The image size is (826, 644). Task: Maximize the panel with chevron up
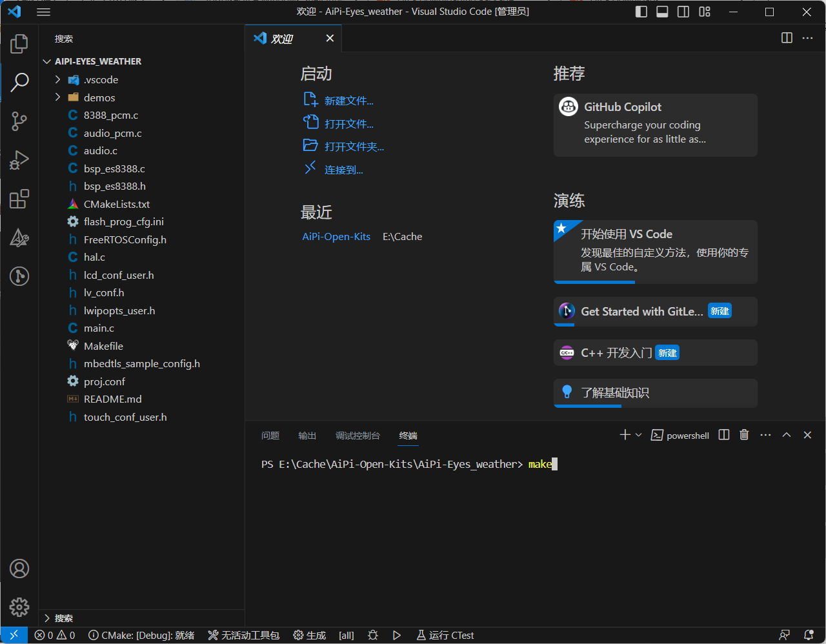[x=787, y=435]
